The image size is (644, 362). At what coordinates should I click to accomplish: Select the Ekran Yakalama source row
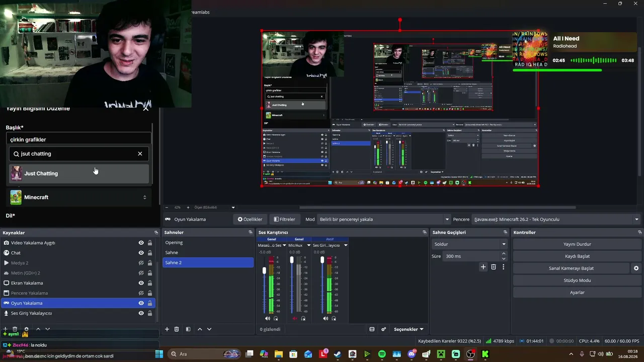coord(78,283)
